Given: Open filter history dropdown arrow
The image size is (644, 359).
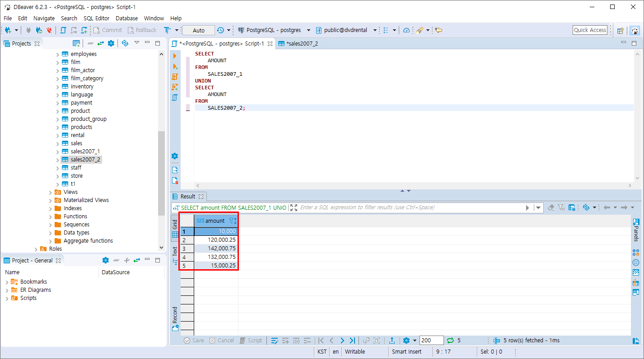Looking at the screenshot, I should 538,207.
